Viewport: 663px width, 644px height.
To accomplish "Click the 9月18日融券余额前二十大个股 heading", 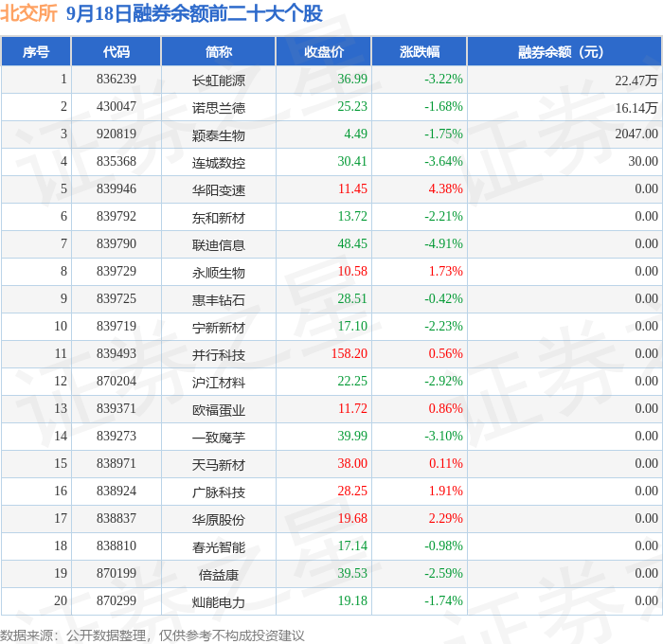I will pos(194,13).
